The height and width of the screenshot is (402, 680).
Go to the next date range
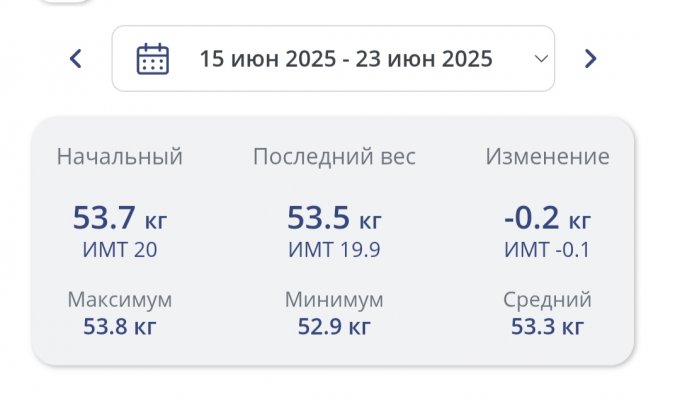(x=590, y=59)
